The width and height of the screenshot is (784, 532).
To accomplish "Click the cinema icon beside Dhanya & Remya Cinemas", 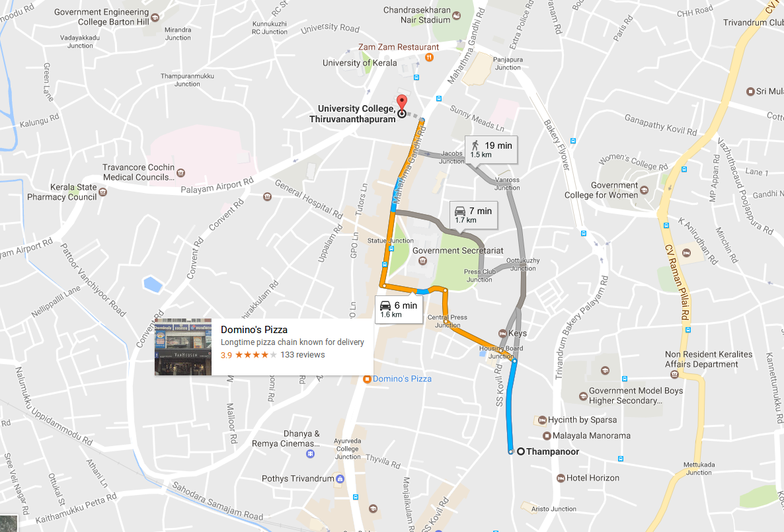I will (x=311, y=453).
